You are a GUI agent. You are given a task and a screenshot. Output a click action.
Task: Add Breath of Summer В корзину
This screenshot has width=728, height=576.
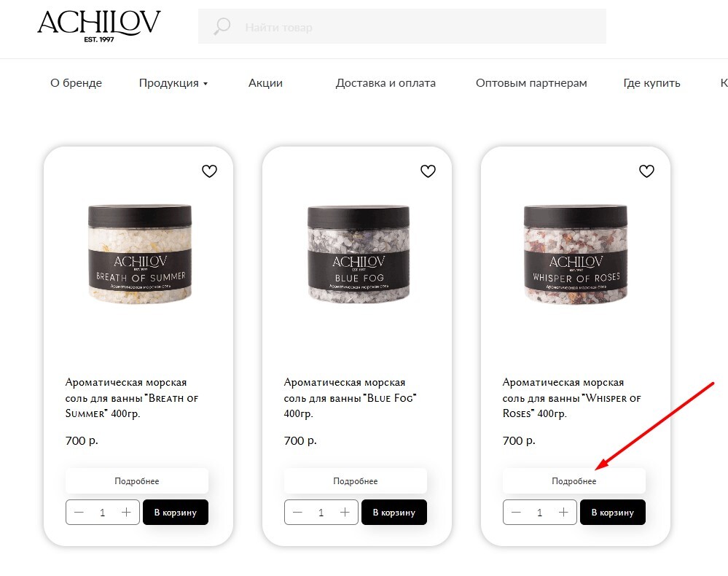coord(176,513)
